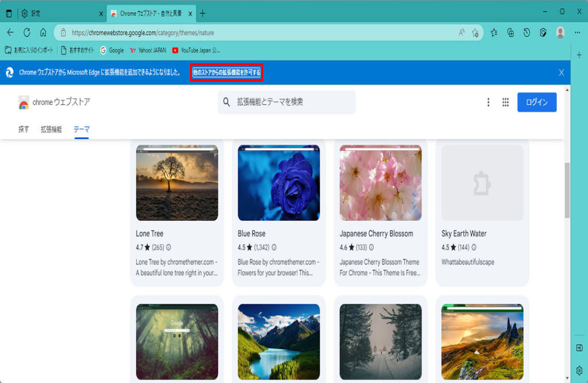Reload the page with the refresh icon

(x=26, y=33)
